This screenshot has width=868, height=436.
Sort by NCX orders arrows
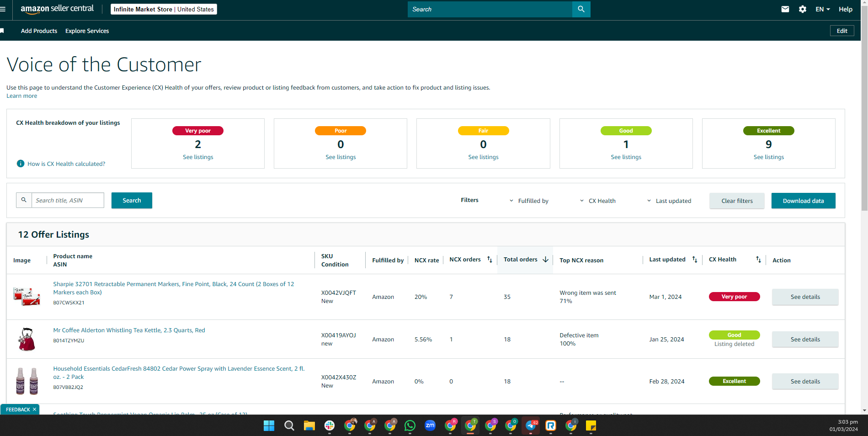coord(490,260)
